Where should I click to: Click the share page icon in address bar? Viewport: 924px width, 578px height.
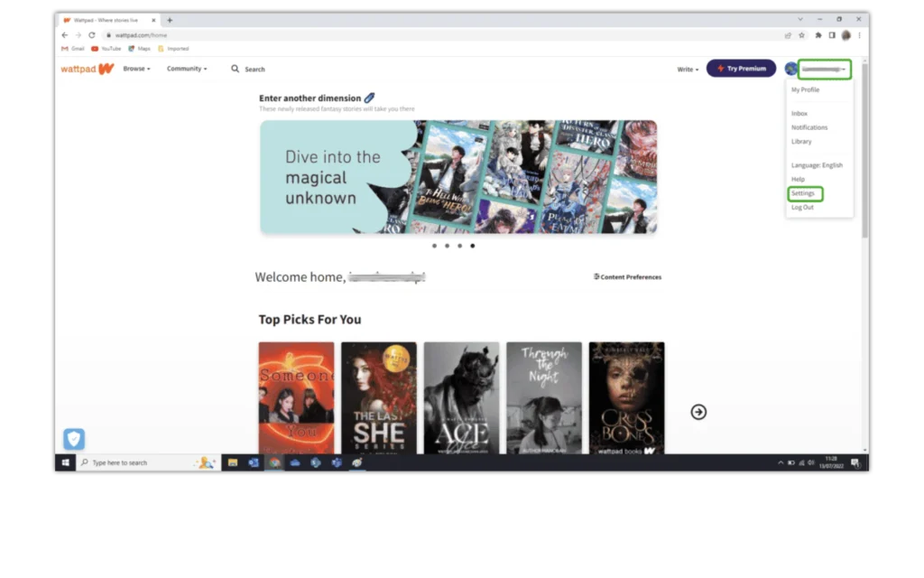coord(788,35)
